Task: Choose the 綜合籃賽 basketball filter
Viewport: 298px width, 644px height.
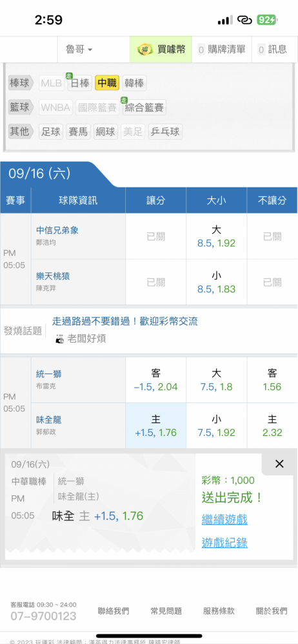Action: [144, 108]
